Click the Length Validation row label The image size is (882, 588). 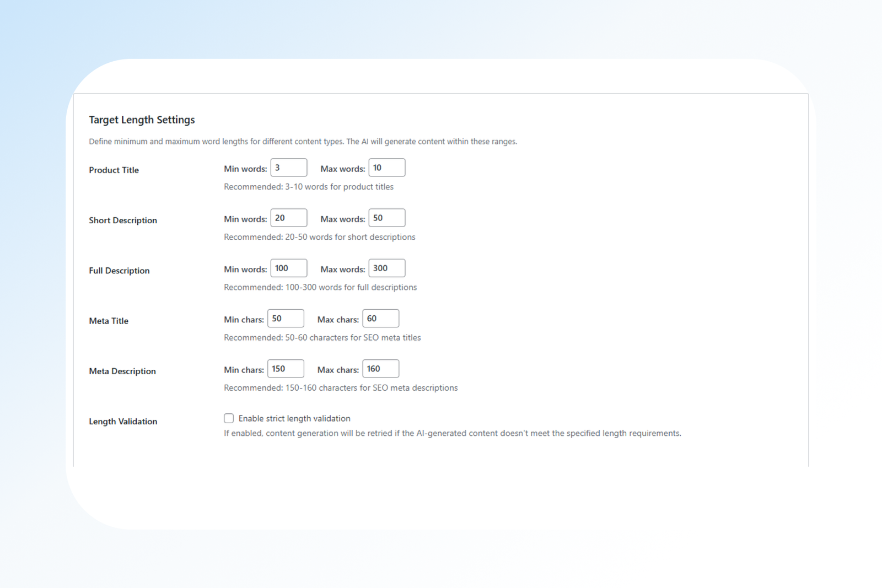click(123, 422)
